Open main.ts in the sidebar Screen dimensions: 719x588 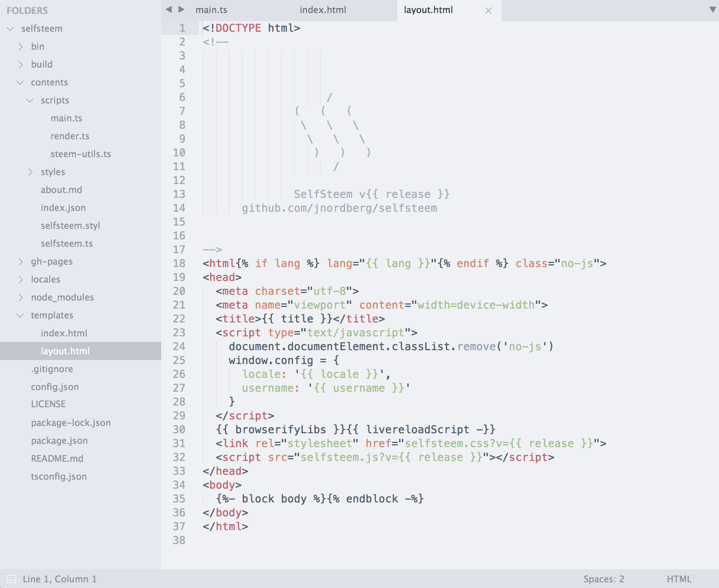(66, 118)
